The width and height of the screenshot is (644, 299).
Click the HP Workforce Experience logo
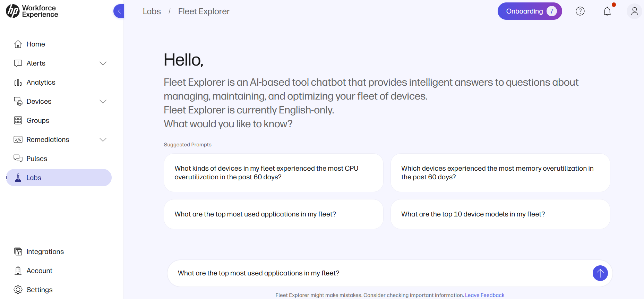[32, 11]
